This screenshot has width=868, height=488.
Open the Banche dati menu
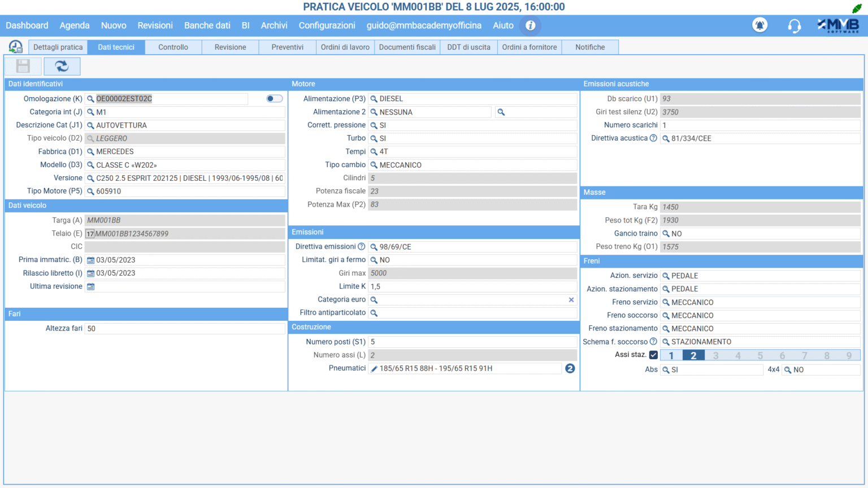[207, 25]
